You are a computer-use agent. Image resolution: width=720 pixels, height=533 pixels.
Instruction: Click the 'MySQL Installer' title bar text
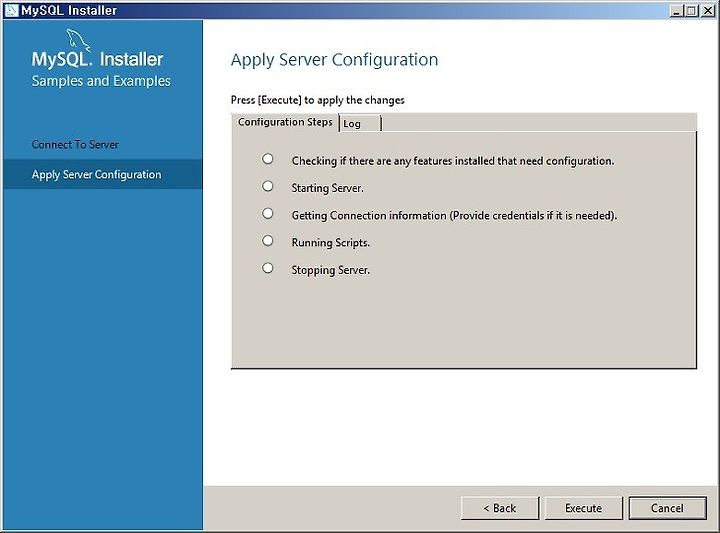(x=69, y=10)
